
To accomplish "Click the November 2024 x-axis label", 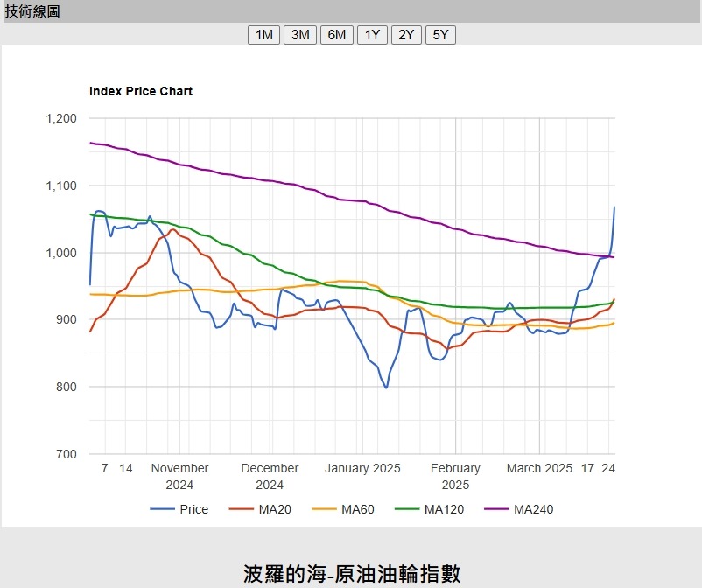I will tap(179, 476).
